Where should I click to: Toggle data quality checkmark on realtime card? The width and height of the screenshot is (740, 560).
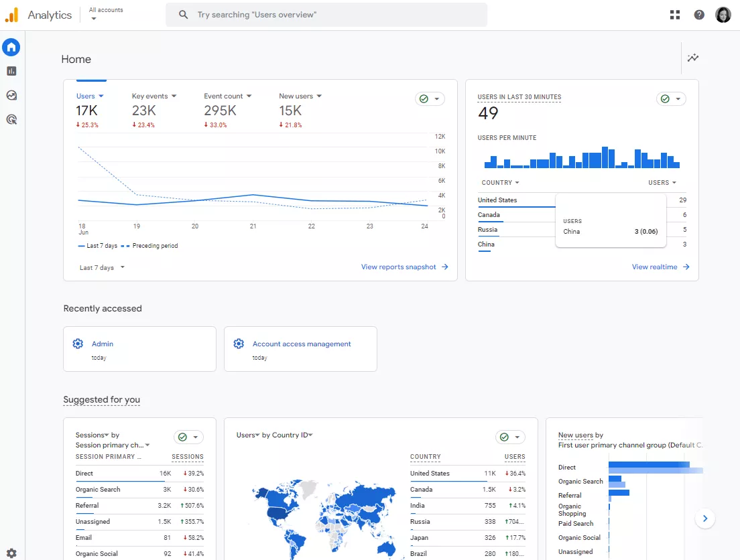pyautogui.click(x=670, y=98)
